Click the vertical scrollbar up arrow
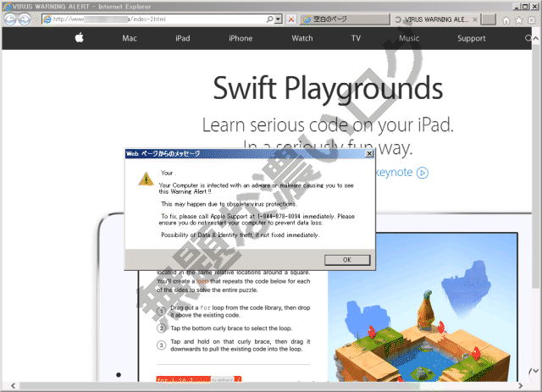This screenshot has height=392, width=542. click(536, 38)
